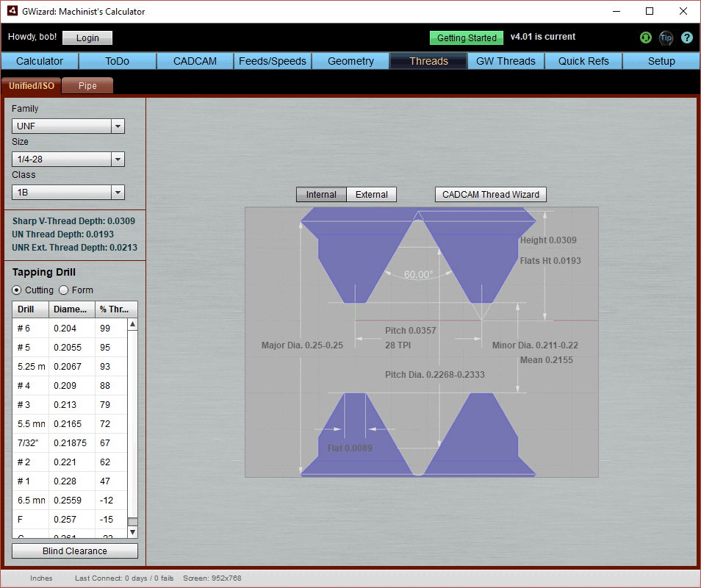
Task: Open the GW Threads tab
Action: click(505, 61)
